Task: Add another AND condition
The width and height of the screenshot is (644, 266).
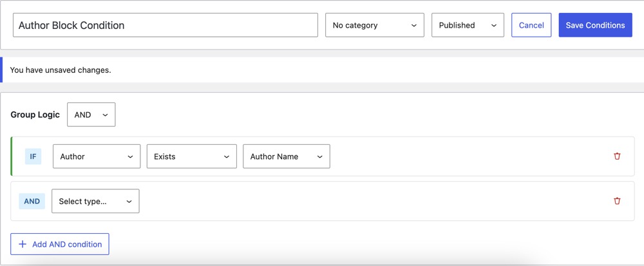Action: 60,244
